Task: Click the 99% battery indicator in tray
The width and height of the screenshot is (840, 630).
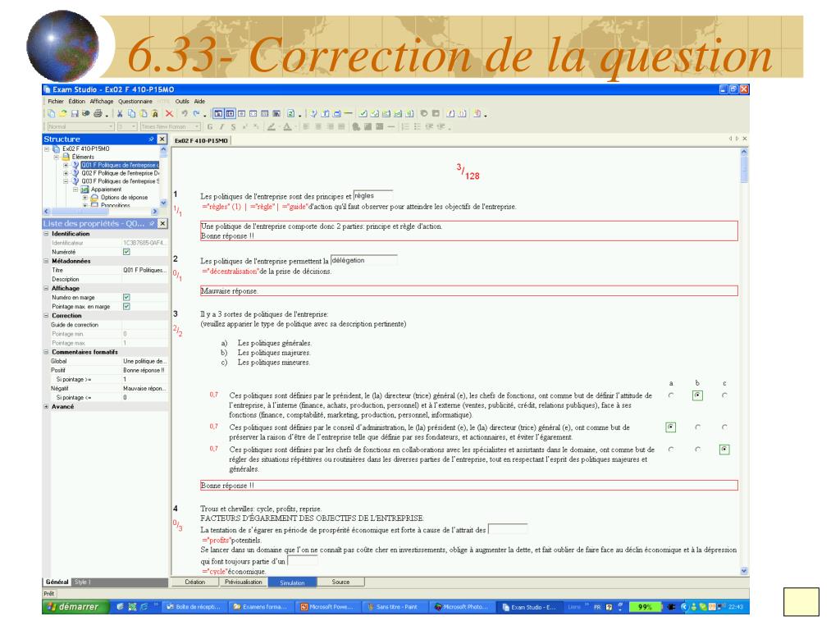Action: tap(645, 608)
